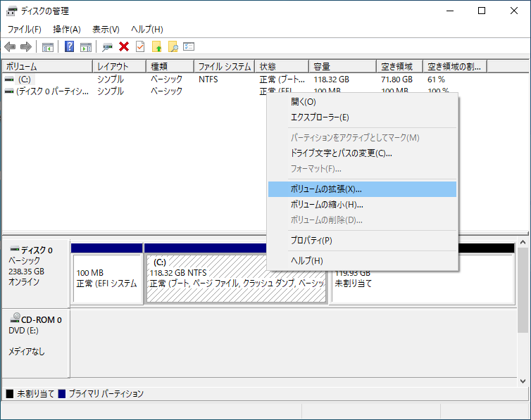Click the forward arrow toolbar icon
This screenshot has width=531, height=420.
[x=26, y=46]
